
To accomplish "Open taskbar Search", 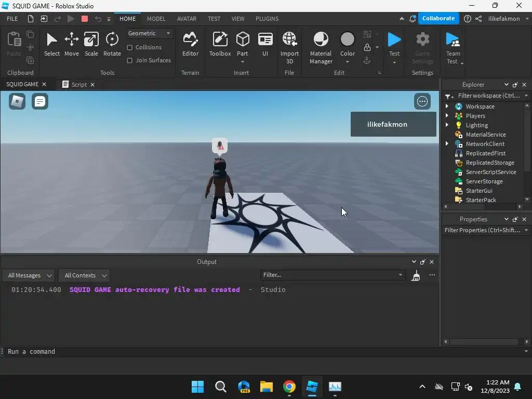I will 220,387.
